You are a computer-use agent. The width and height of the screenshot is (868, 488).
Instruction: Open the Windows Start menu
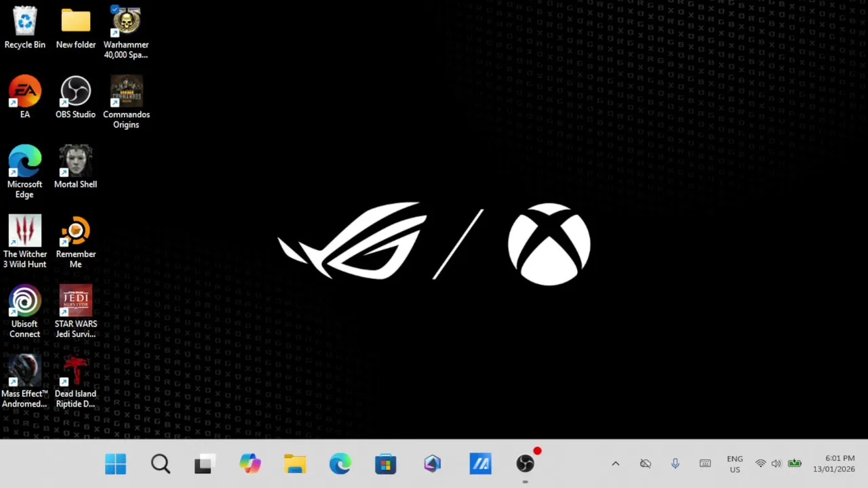click(x=116, y=464)
